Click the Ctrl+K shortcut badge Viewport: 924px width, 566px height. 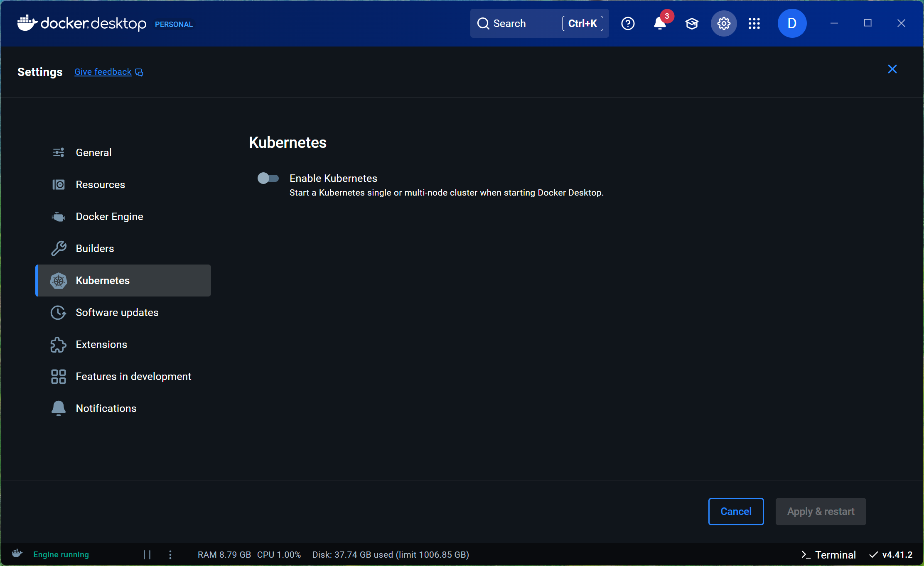pos(582,23)
